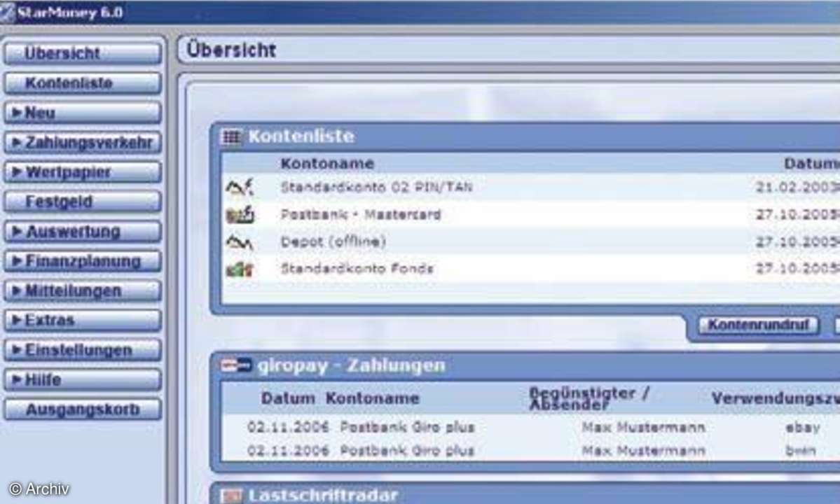Click the 'Kontenliste' panel title
Image resolution: width=840 pixels, height=504 pixels.
(301, 136)
